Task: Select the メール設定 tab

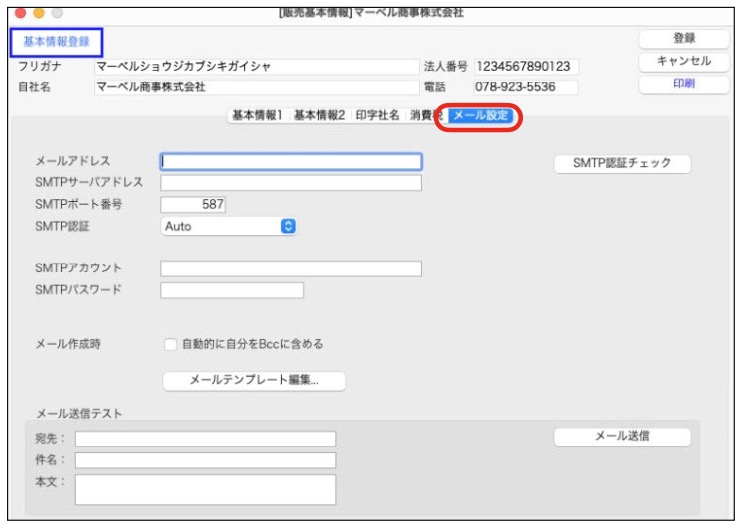Action: 480,116
